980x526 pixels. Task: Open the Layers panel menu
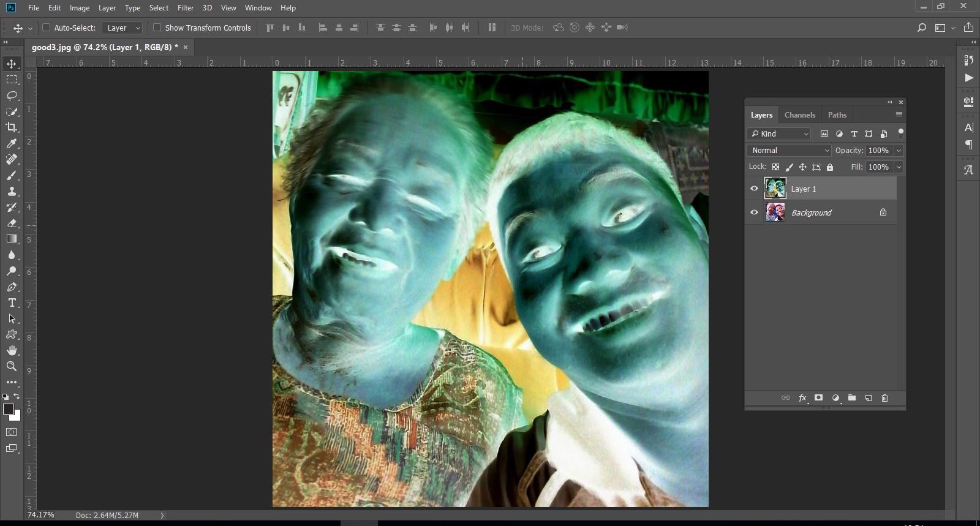tap(899, 115)
